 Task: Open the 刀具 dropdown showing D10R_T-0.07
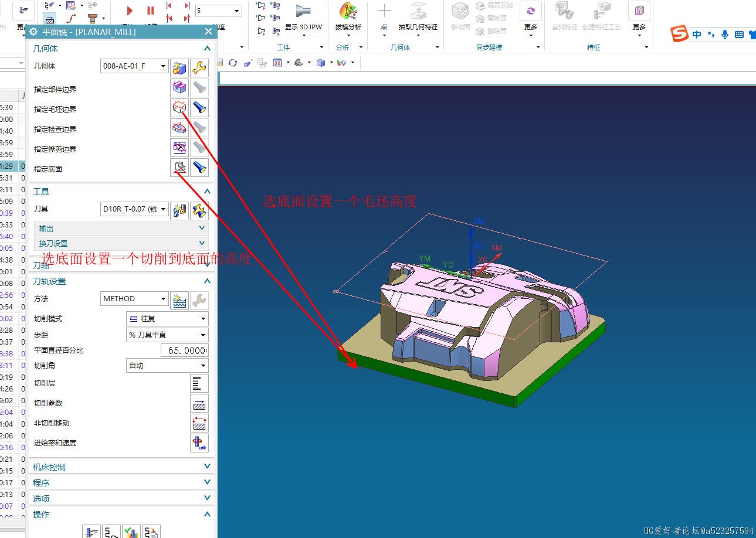(134, 209)
